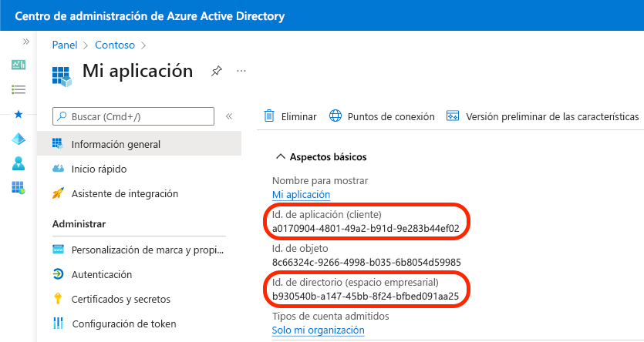Click the Inicio rápido cloud icon
This screenshot has height=342, width=644.
(x=59, y=169)
